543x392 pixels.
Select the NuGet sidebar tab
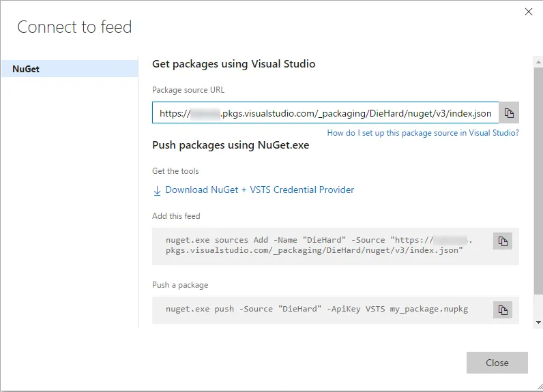click(x=69, y=69)
